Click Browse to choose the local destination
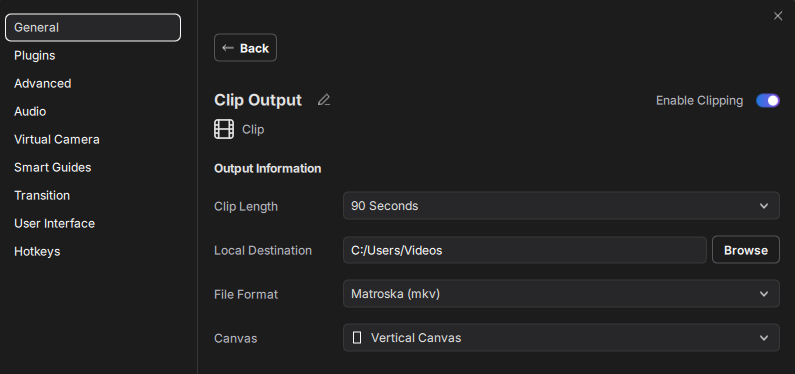795x374 pixels. tap(745, 250)
